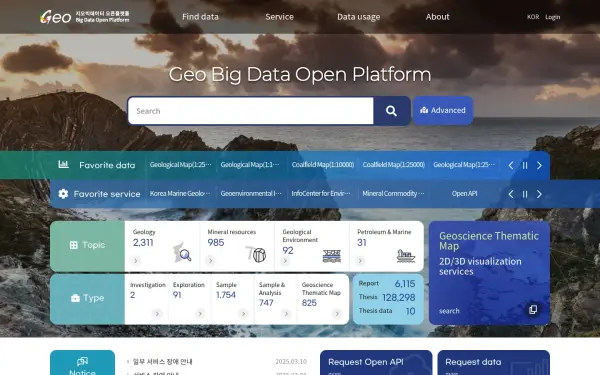Image resolution: width=600 pixels, height=375 pixels.
Task: Open InfoCenter for Envir… service
Action: (321, 194)
